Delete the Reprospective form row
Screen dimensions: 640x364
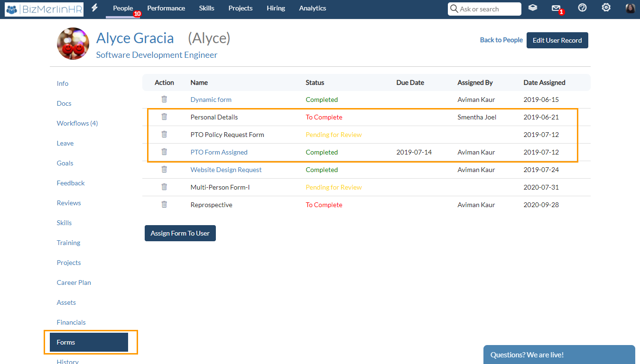pos(164,205)
